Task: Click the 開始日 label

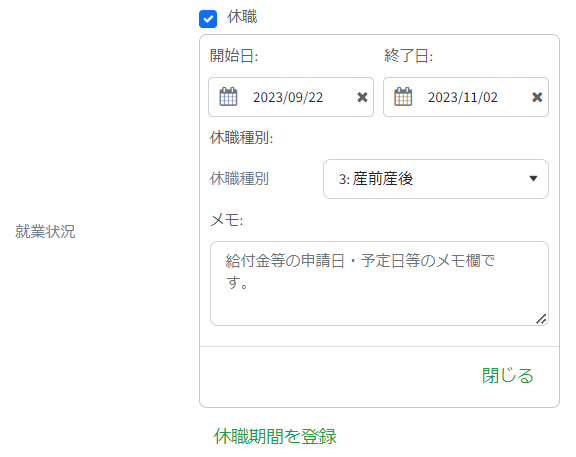Action: (x=234, y=56)
